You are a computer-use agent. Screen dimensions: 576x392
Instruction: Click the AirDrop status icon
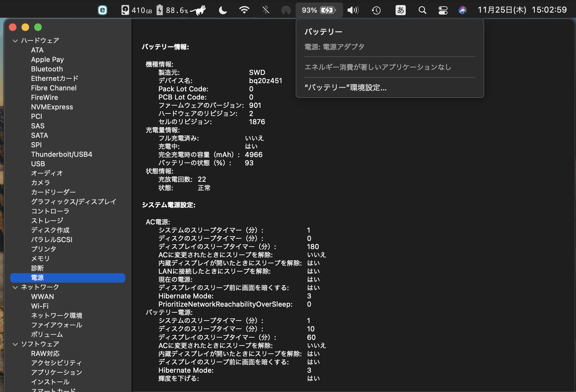coord(286,10)
